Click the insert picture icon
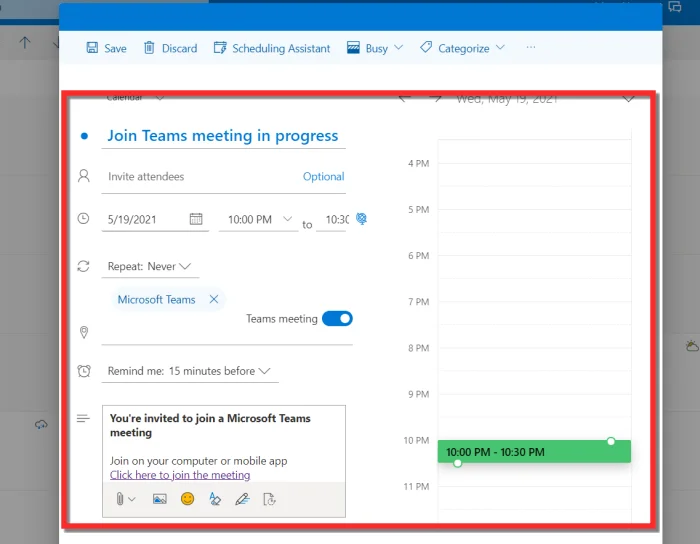 point(159,499)
